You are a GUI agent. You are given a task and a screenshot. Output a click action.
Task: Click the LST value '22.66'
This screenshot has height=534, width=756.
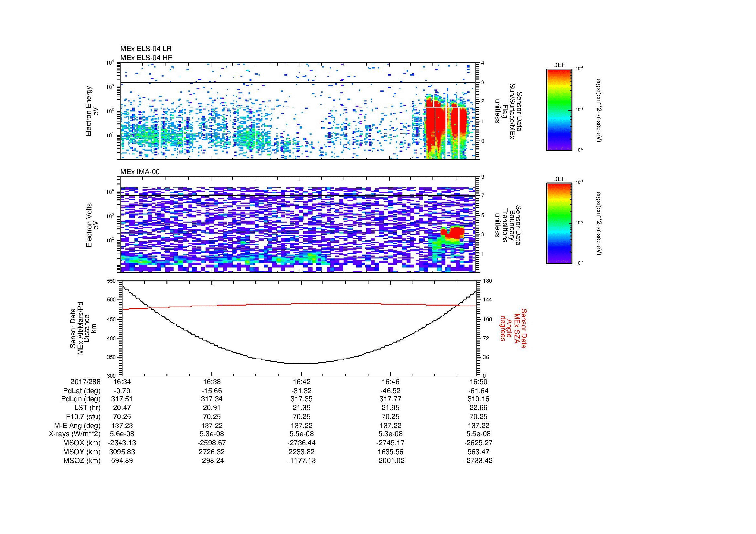(478, 408)
